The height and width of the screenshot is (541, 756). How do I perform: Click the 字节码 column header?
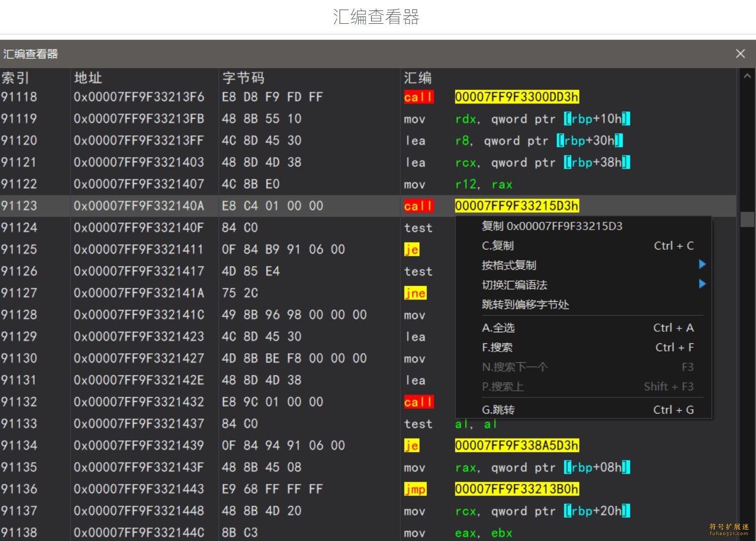(x=243, y=78)
